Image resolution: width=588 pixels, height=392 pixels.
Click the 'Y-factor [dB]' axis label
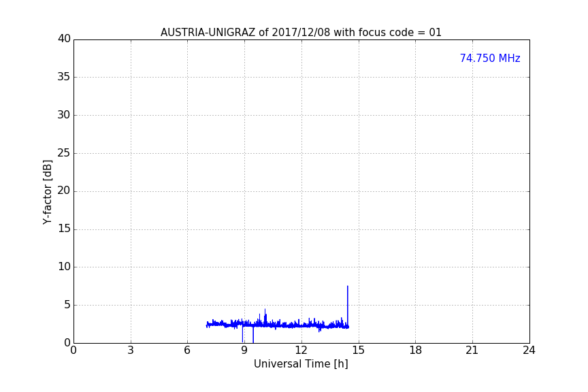tap(47, 192)
